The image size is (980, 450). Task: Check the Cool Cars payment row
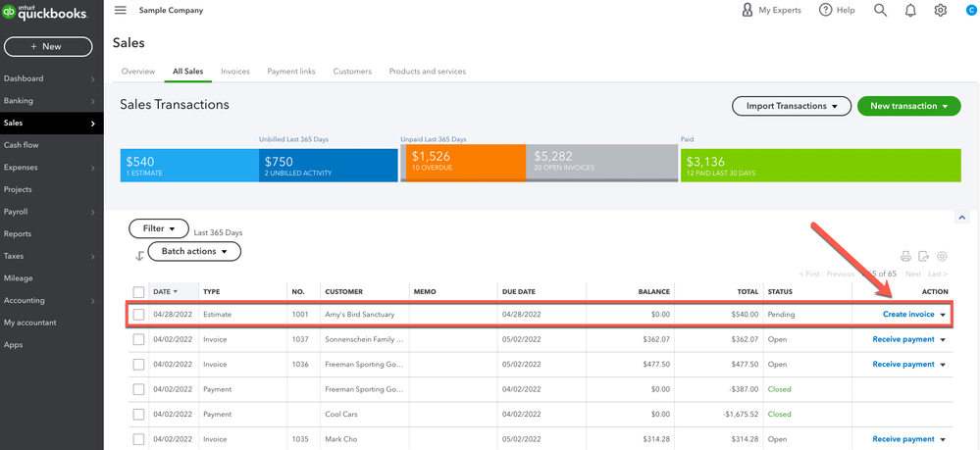(x=138, y=415)
